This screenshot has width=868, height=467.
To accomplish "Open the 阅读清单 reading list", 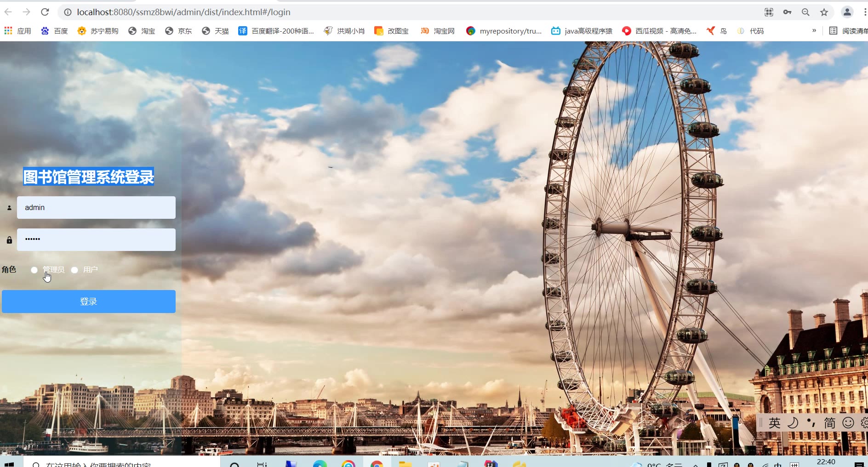I will 848,31.
